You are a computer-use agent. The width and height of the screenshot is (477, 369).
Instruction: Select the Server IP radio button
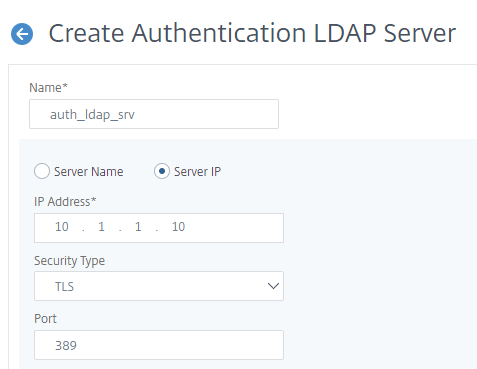tap(162, 171)
